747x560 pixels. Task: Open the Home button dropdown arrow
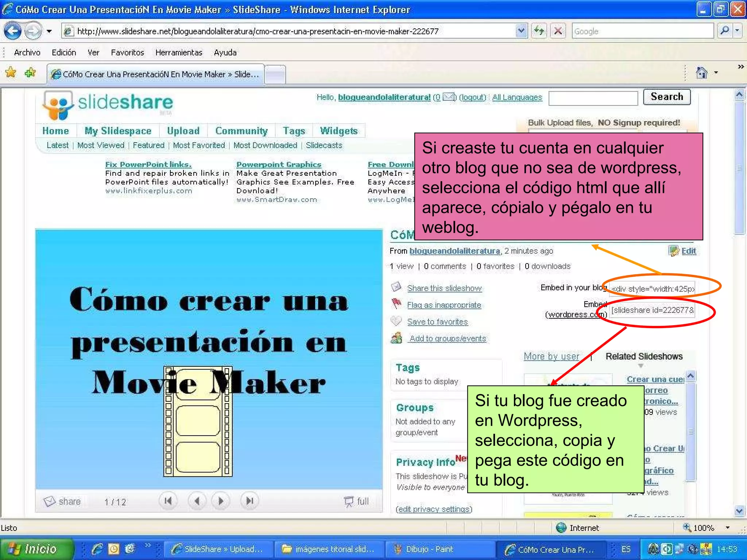pos(716,73)
